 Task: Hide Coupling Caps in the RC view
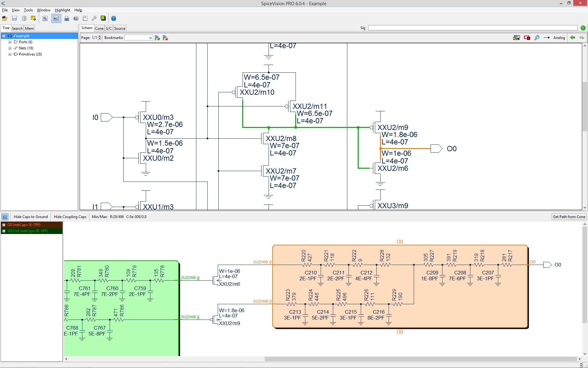(x=70, y=217)
